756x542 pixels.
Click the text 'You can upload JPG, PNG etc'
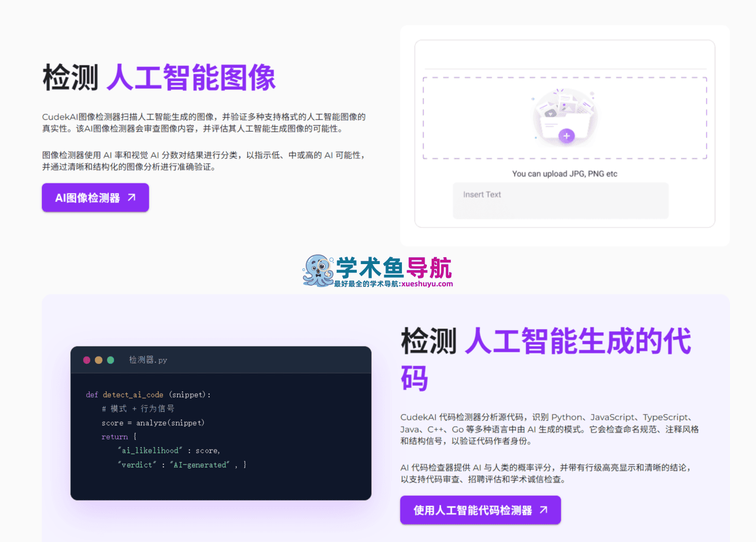point(565,174)
